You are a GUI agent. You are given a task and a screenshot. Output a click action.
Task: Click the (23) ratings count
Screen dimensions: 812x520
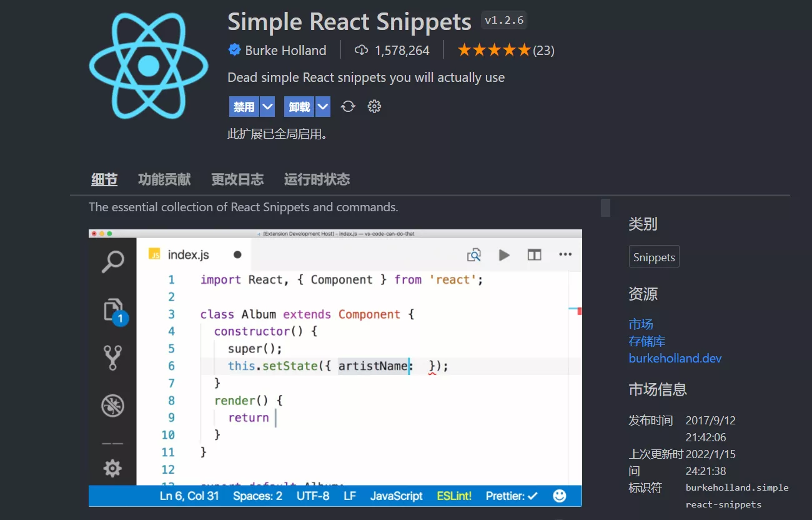click(543, 51)
